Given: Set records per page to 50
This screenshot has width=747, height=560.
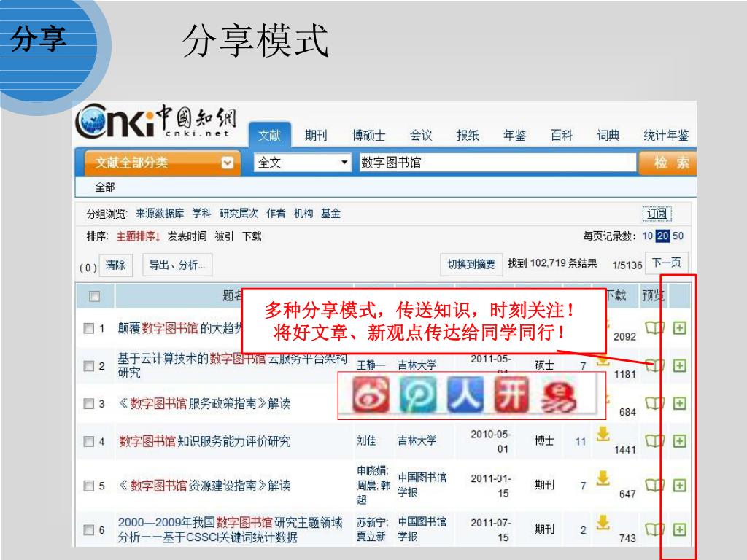Looking at the screenshot, I should 678,236.
